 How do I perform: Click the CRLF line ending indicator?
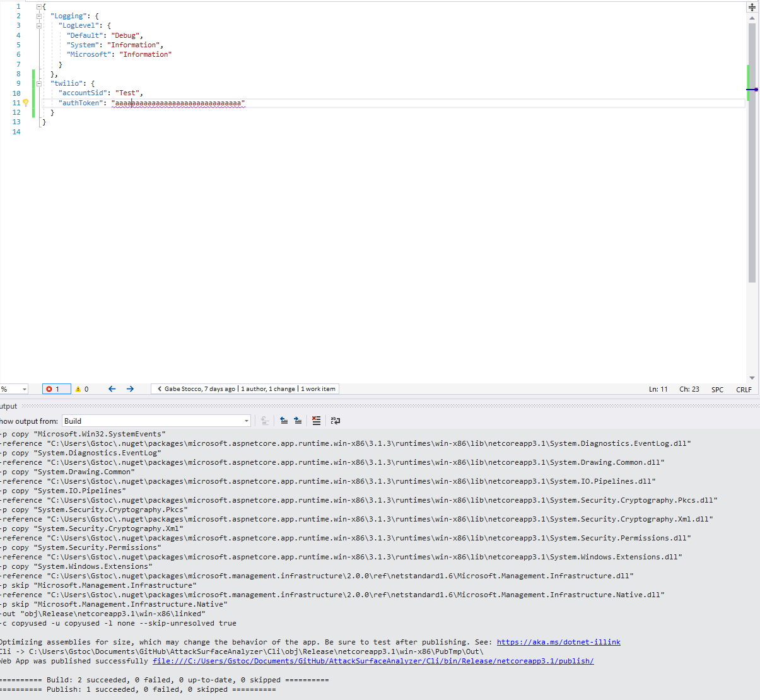[744, 389]
